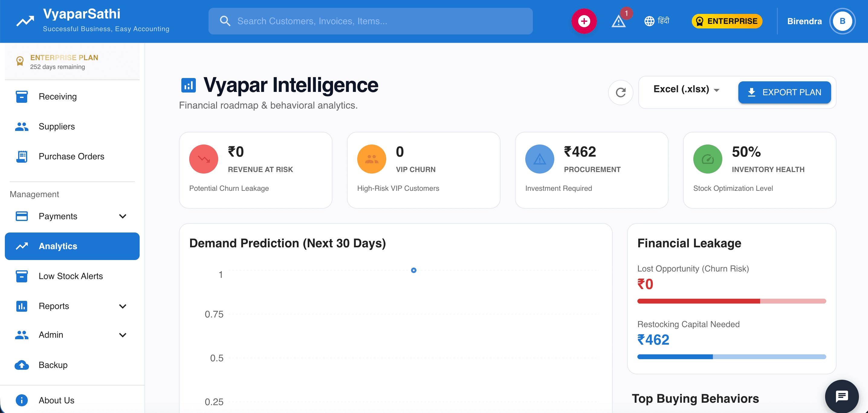Click the ₹462 Procurement card
The image size is (868, 413).
point(591,170)
